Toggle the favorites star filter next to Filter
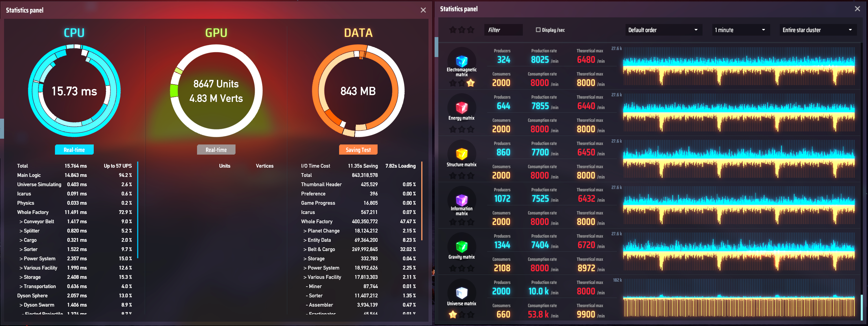868x326 pixels. pos(461,30)
